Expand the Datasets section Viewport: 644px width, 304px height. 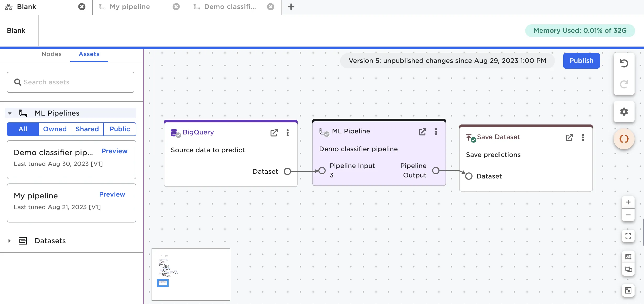tap(9, 241)
